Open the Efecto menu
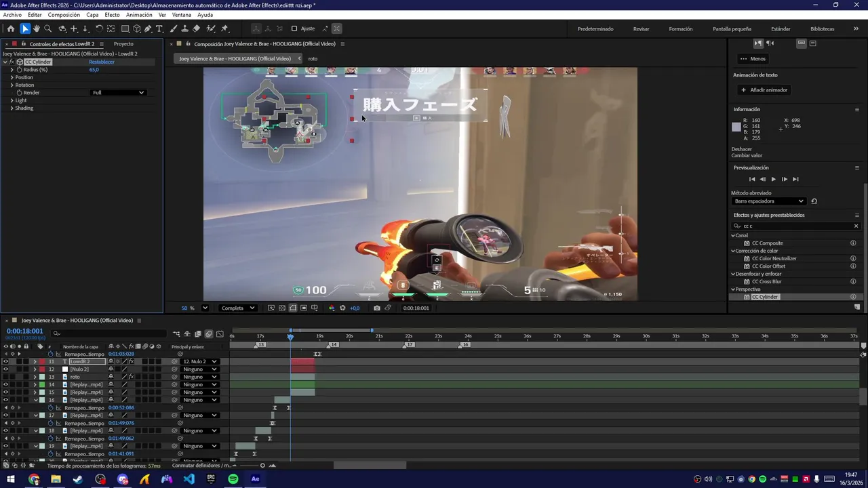 coord(112,15)
